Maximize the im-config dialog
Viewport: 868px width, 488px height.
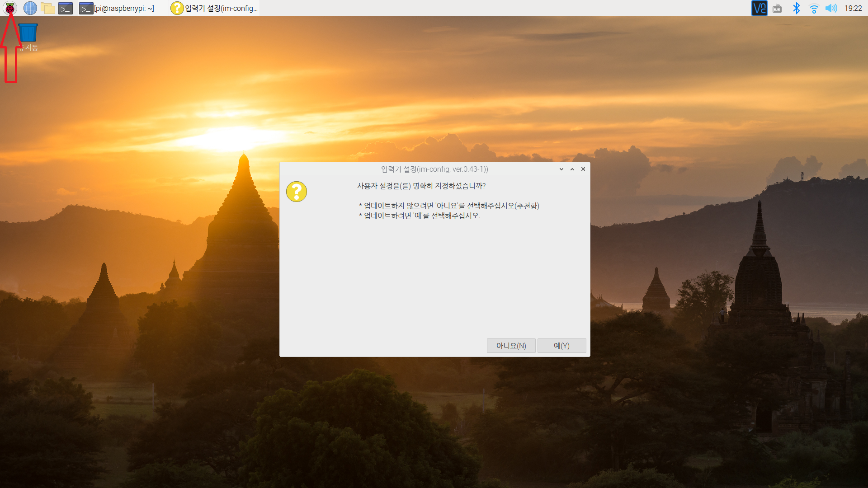click(572, 169)
